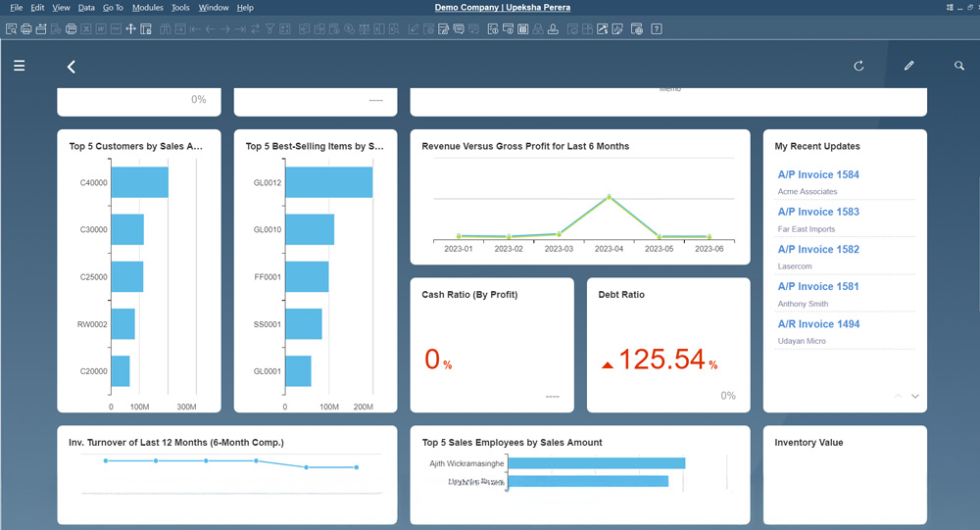Open the Modules menu
The image size is (980, 530).
pos(147,8)
